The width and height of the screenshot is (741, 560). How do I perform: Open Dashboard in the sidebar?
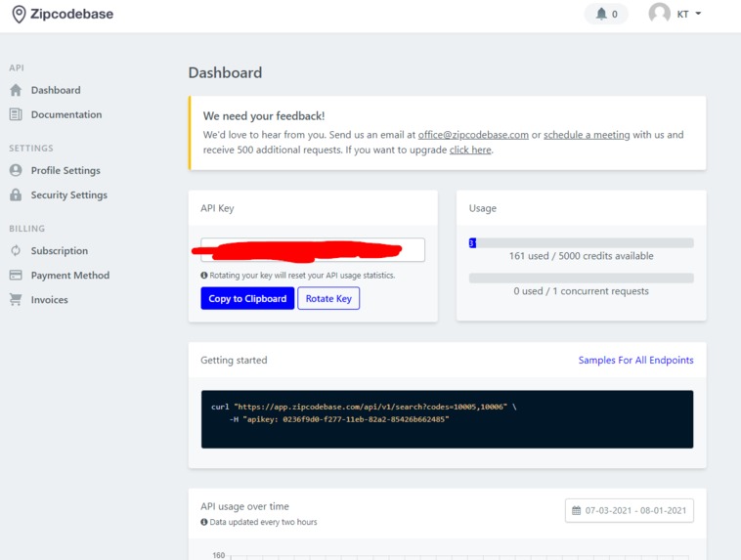pyautogui.click(x=56, y=90)
